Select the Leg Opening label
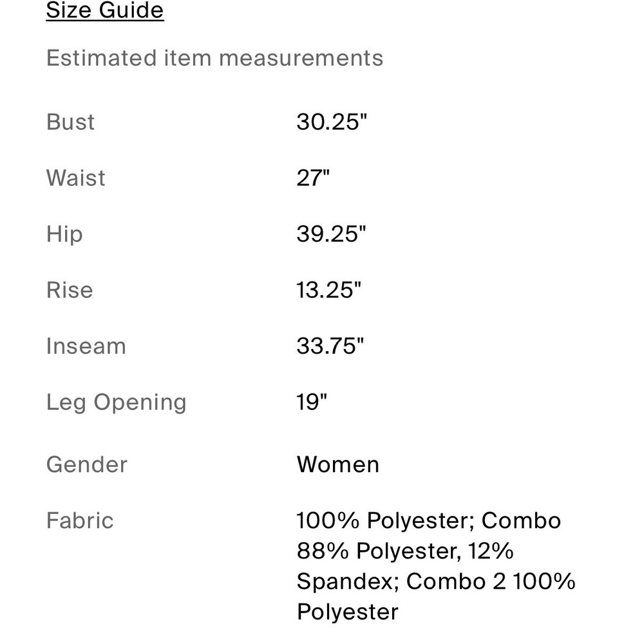Screen dimensions: 644x644 (x=116, y=403)
